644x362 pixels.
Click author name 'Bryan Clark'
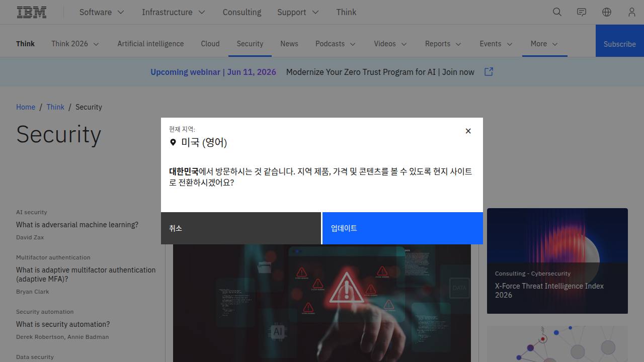tap(33, 292)
